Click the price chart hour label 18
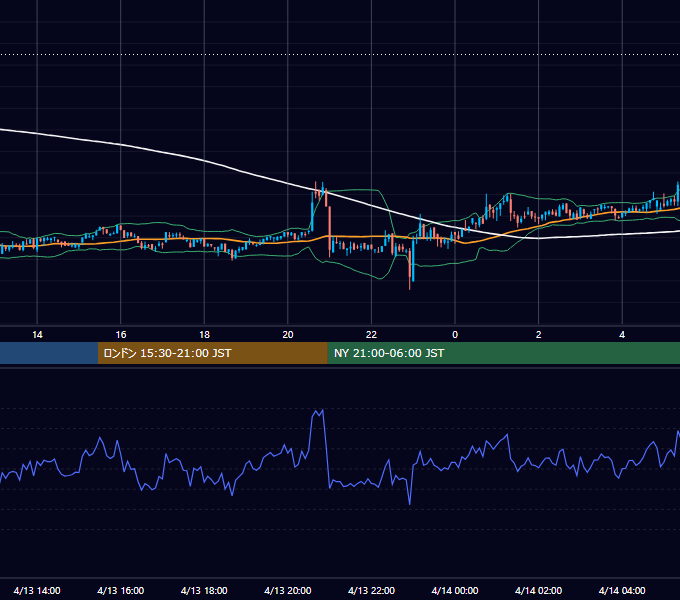The width and height of the screenshot is (680, 600). 204,335
